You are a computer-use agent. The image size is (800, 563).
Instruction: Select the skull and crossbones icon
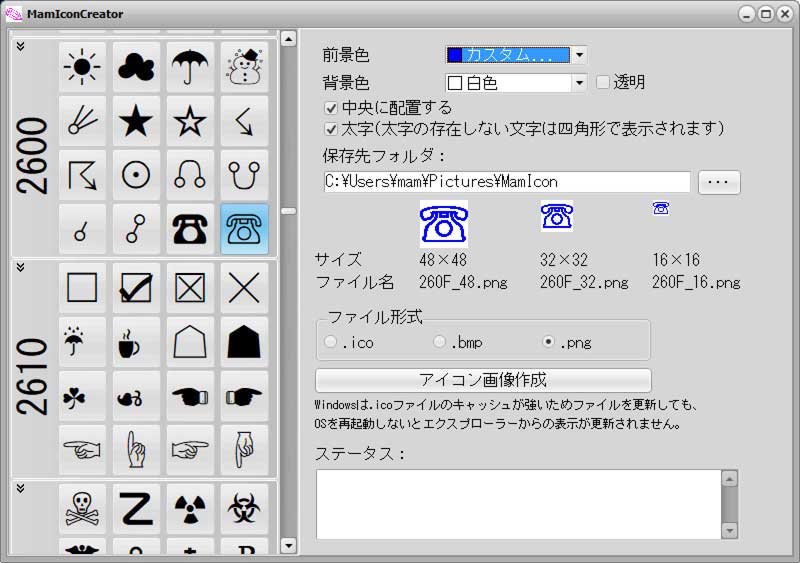pyautogui.click(x=82, y=509)
